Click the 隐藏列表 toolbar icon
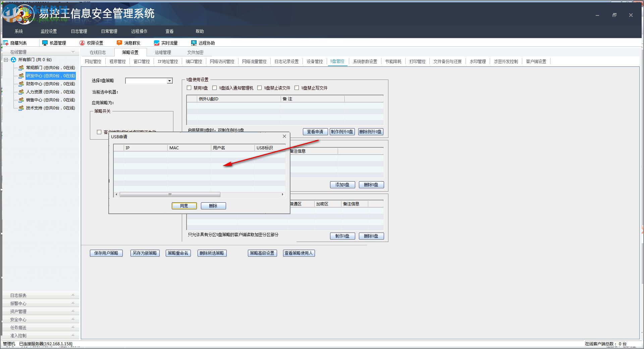This screenshot has width=644, height=349. click(x=6, y=43)
